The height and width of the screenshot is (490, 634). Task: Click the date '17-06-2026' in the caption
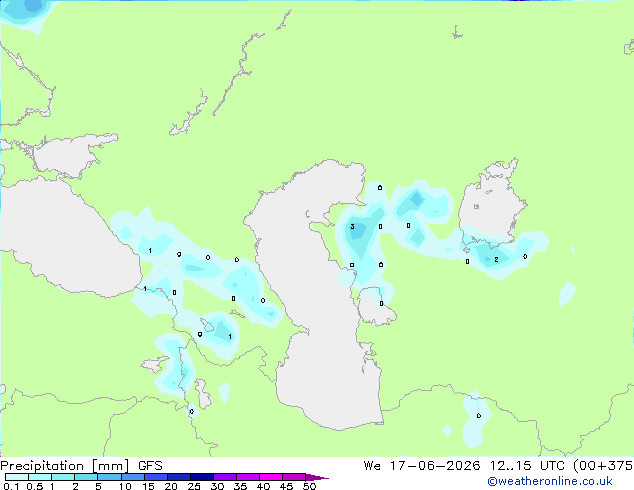pyautogui.click(x=435, y=466)
